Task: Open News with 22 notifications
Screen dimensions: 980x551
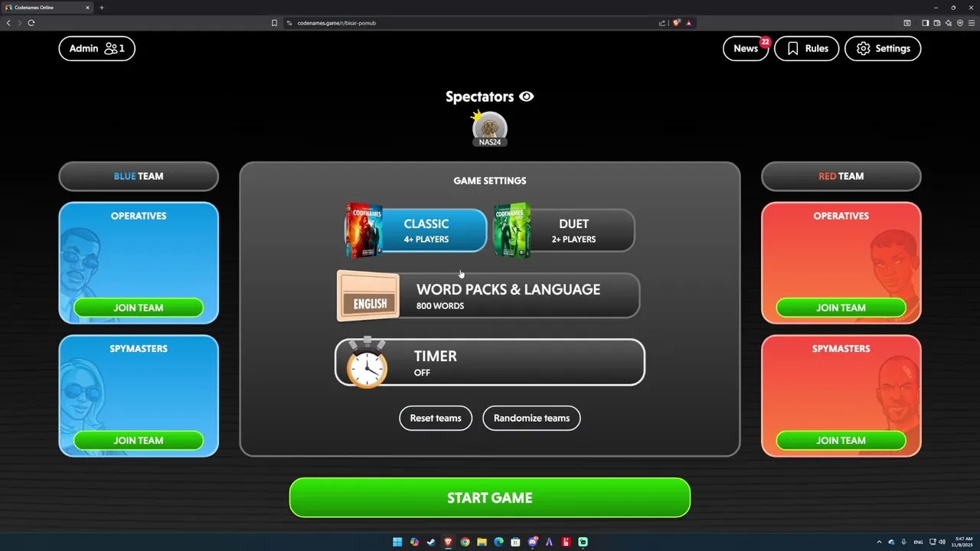Action: [746, 48]
